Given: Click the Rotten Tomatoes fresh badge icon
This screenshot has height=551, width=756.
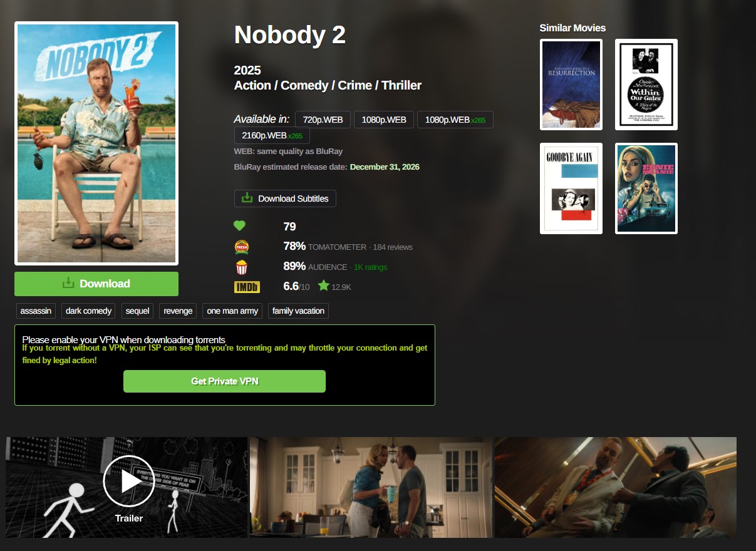Looking at the screenshot, I should [242, 247].
